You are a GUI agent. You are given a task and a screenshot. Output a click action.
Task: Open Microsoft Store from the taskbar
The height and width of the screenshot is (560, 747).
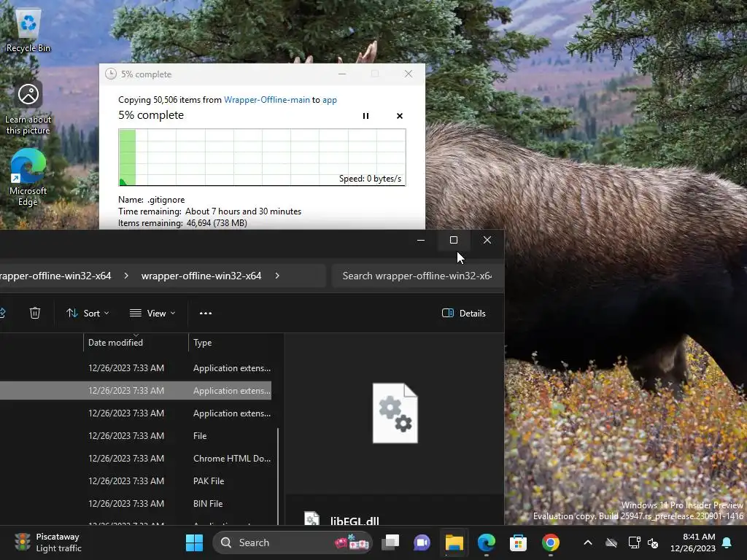pyautogui.click(x=519, y=542)
